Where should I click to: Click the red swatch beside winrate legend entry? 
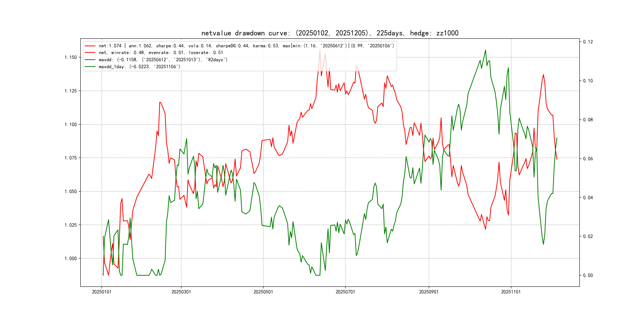click(90, 53)
